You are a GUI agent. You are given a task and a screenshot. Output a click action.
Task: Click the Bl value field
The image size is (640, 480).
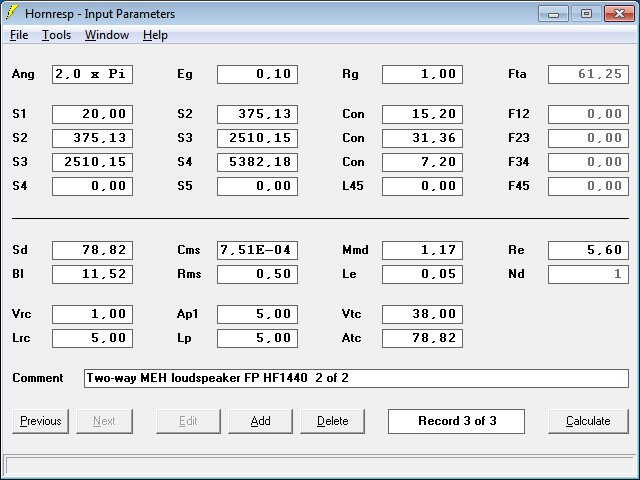(92, 274)
